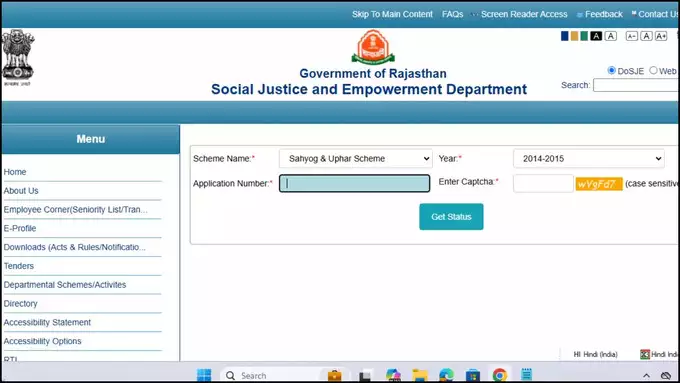
Task: Click the HI Hindi (India) language indicator
Action: 595,354
